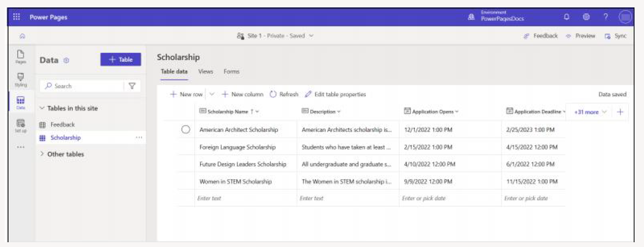Open Application Deadline column header menu
This screenshot has width=644, height=247.
pyautogui.click(x=536, y=112)
